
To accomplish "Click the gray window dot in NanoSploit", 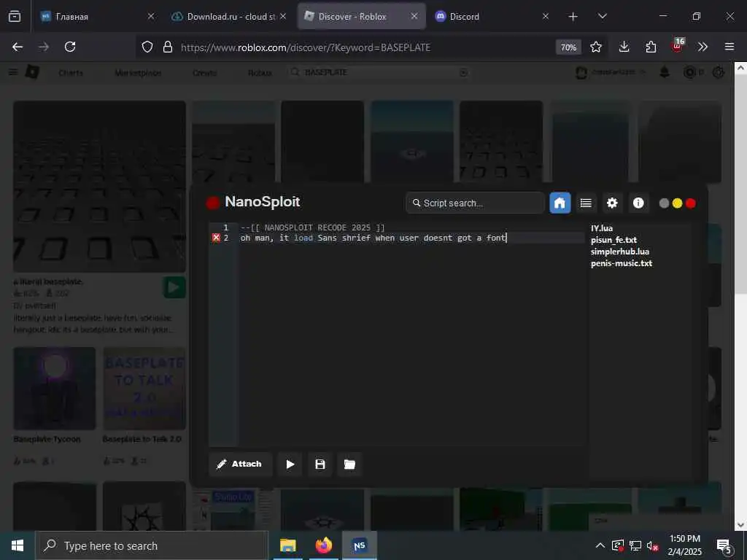I will click(x=664, y=203).
